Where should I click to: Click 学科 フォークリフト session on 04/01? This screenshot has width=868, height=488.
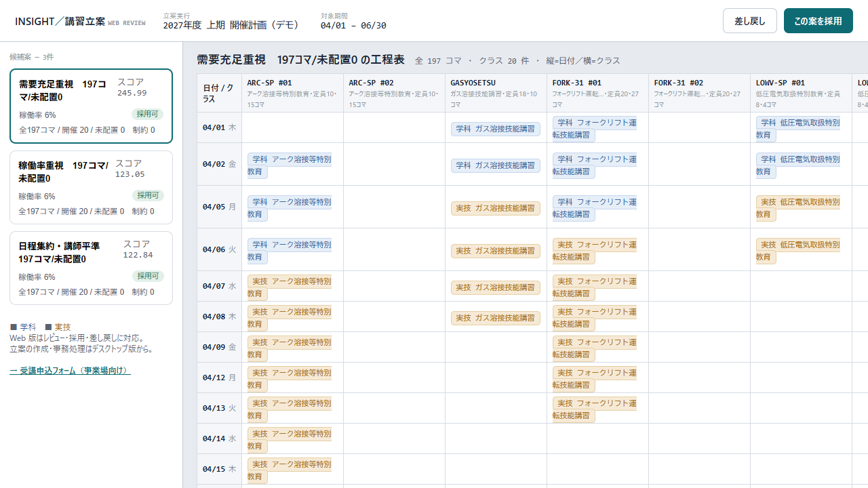coord(595,129)
